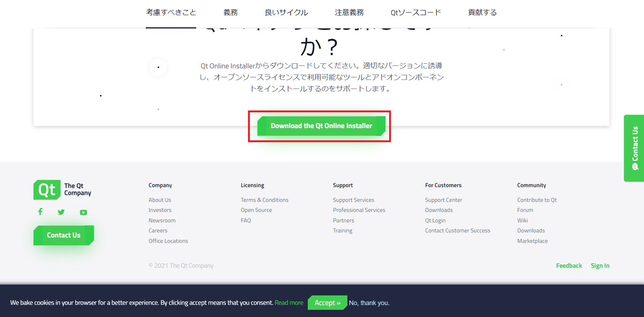Open the About Us link

tap(160, 200)
